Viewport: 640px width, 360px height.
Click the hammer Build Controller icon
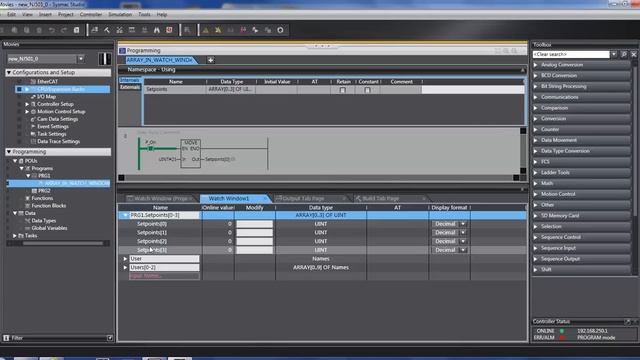click(107, 30)
